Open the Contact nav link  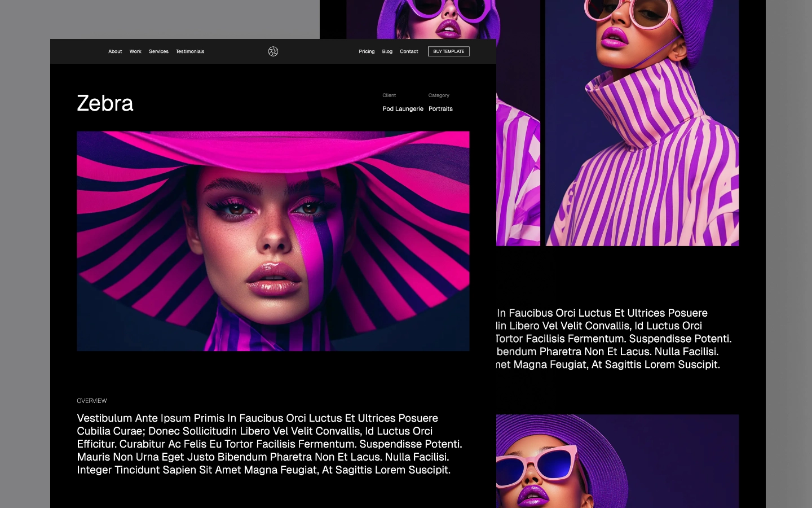[x=409, y=51]
